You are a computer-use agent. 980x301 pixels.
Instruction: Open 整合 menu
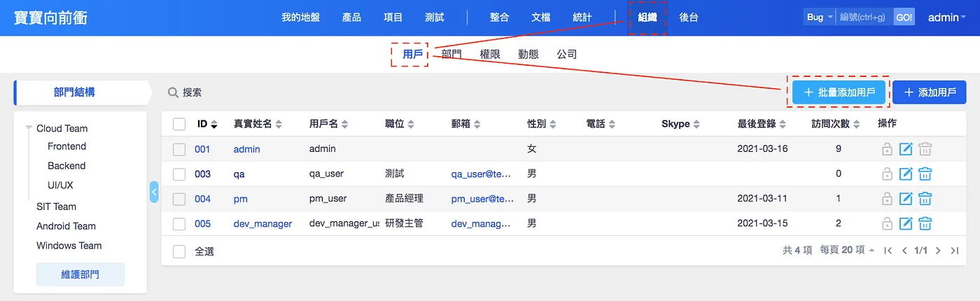point(499,17)
